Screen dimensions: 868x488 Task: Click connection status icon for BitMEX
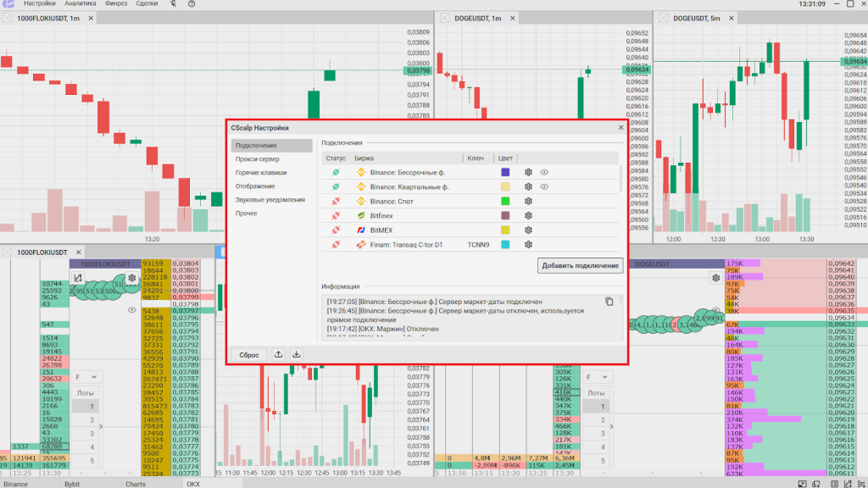pos(336,230)
